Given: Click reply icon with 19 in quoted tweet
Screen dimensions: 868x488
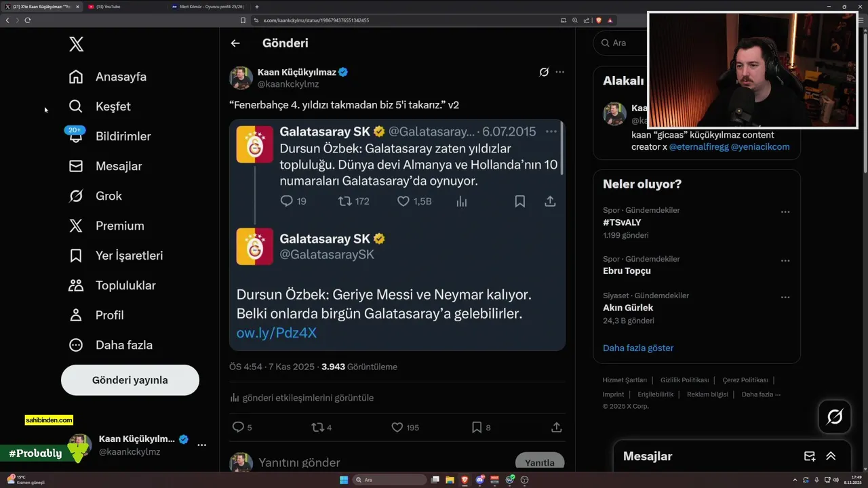Looking at the screenshot, I should [286, 201].
